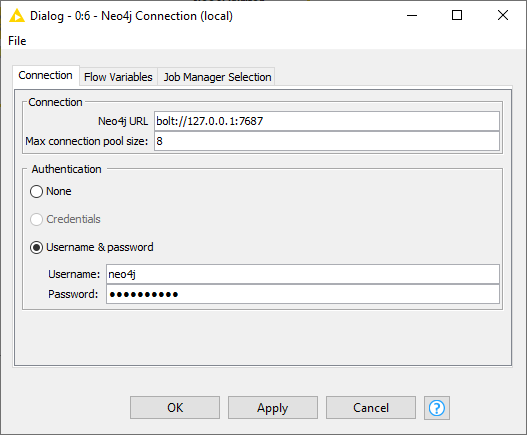Maximize the dialog window

(x=457, y=15)
